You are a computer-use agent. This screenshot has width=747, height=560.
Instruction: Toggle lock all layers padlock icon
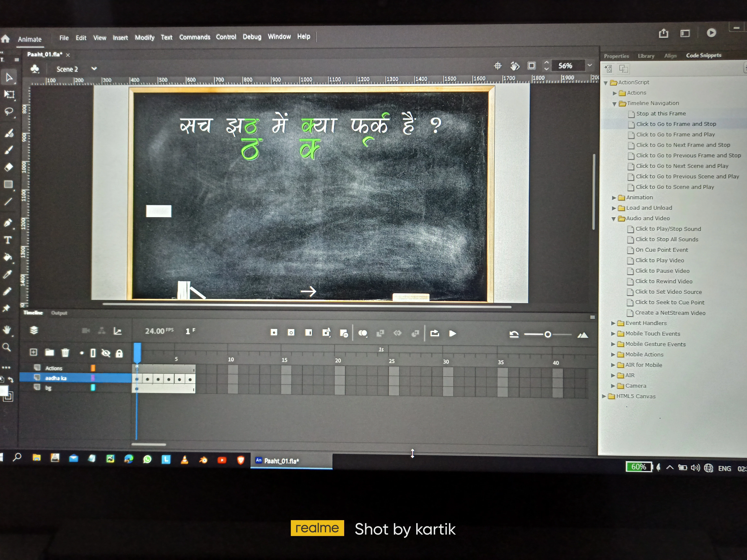tap(119, 353)
